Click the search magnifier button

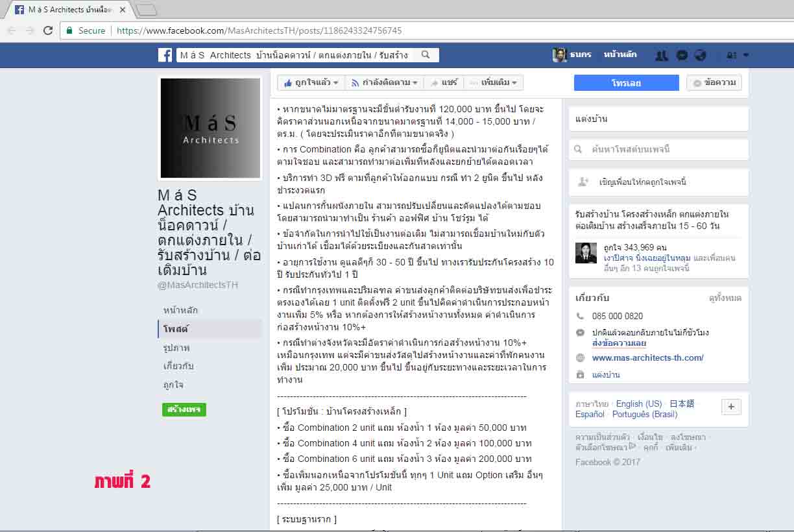(x=426, y=55)
